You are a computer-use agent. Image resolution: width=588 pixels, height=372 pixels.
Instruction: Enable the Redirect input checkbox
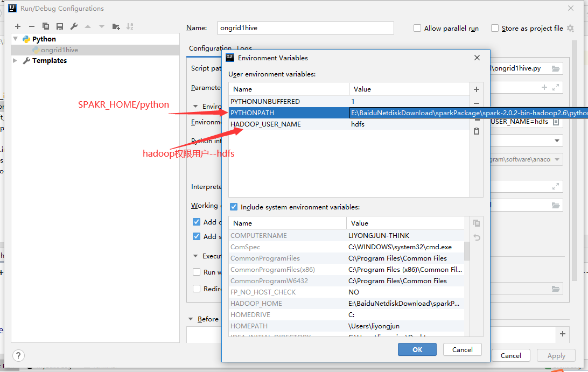(197, 289)
